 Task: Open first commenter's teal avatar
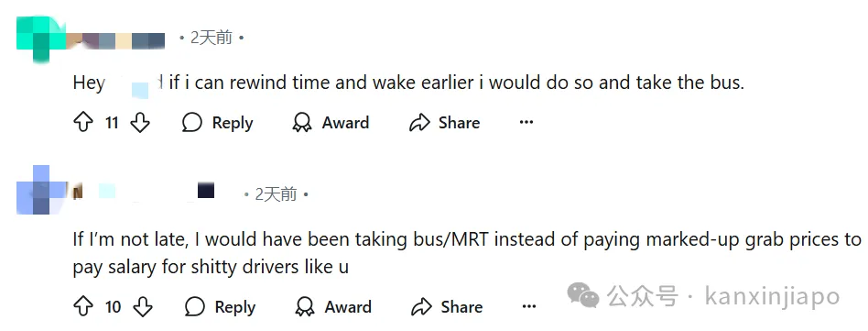[41, 39]
